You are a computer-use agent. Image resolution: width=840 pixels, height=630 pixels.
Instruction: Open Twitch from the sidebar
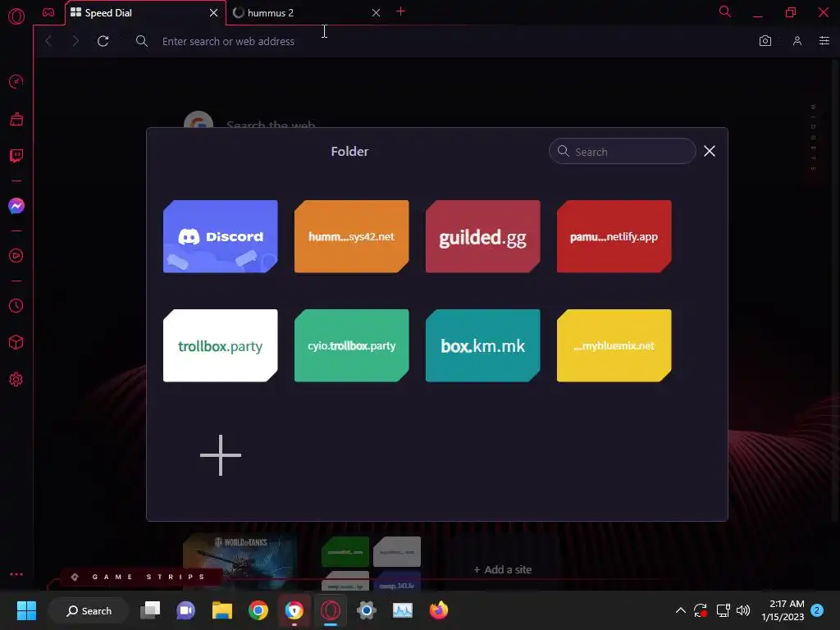[x=16, y=156]
